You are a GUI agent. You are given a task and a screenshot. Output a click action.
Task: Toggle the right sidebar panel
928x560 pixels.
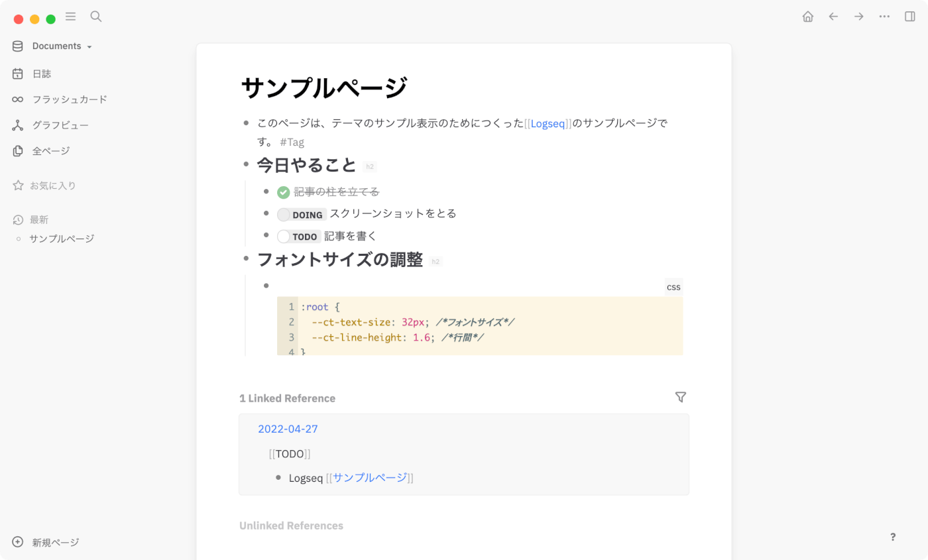coord(909,17)
